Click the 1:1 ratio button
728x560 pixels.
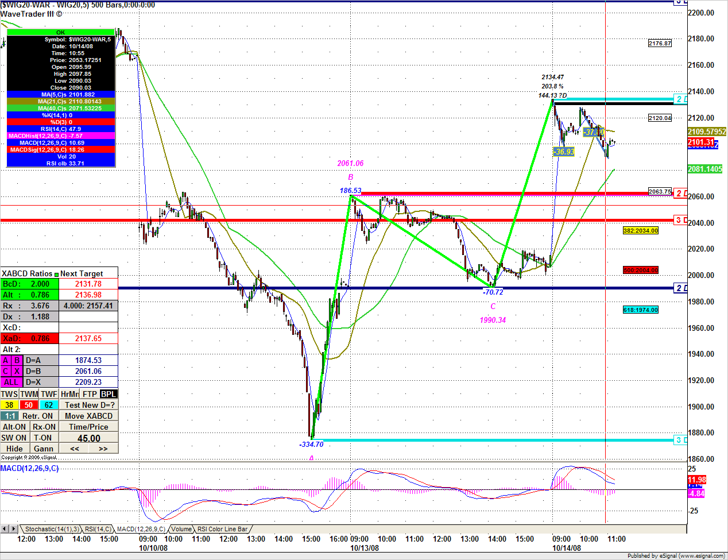click(x=10, y=416)
